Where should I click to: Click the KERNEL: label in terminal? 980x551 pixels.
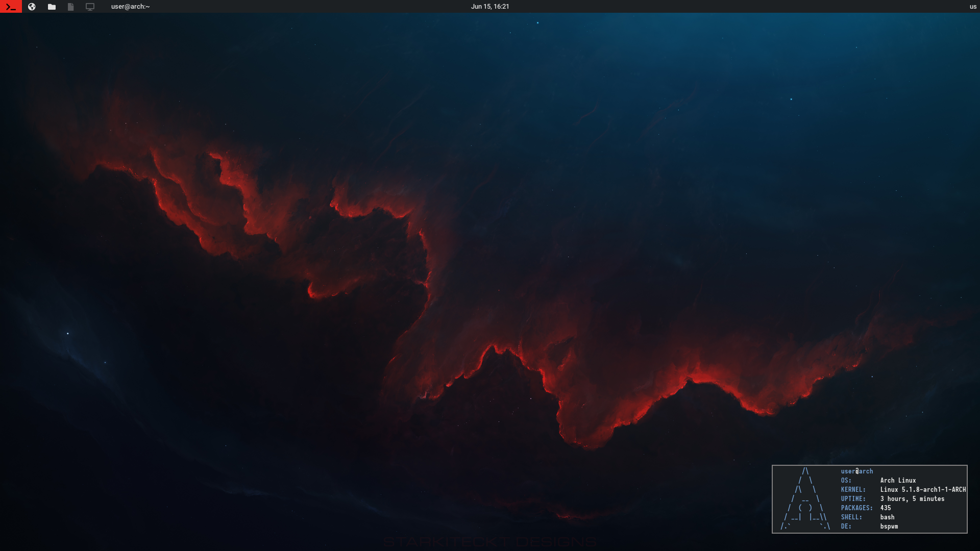pos(853,490)
